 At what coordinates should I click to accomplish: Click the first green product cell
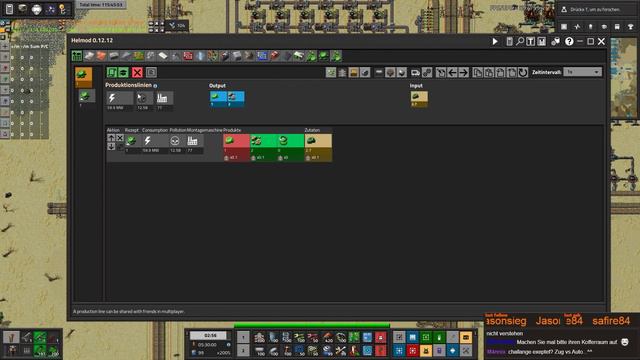(x=263, y=147)
